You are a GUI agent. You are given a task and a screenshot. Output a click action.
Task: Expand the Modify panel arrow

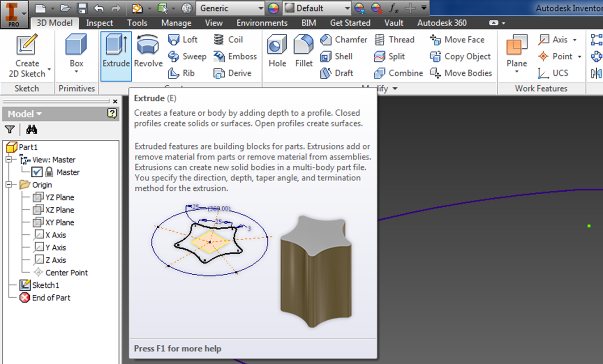[395, 89]
